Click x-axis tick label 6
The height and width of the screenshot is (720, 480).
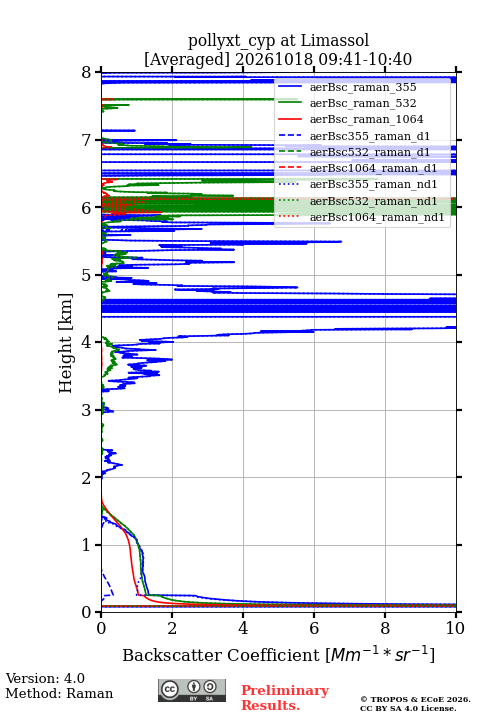point(314,628)
